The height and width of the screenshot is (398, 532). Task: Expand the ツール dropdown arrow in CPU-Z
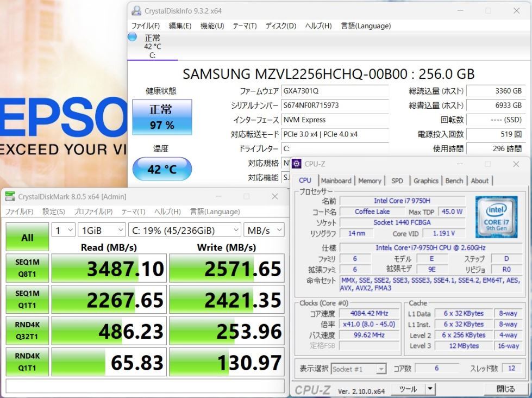pos(430,389)
